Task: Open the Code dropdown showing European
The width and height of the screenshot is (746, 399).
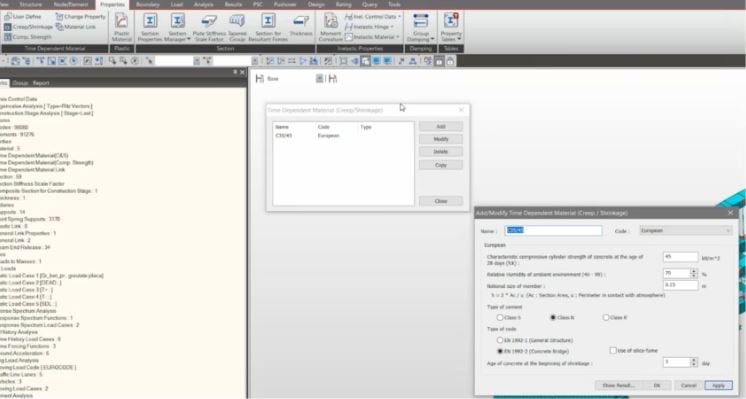Action: 685,231
